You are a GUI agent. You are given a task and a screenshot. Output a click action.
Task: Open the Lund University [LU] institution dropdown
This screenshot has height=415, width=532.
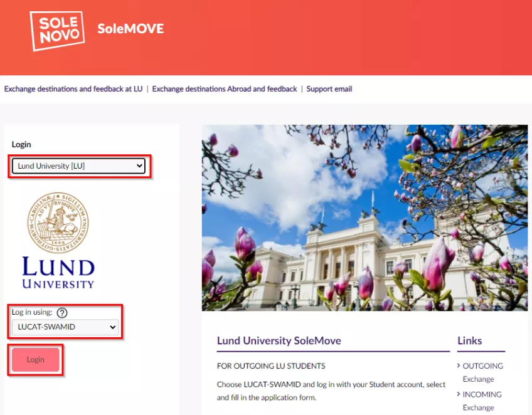tap(78, 165)
